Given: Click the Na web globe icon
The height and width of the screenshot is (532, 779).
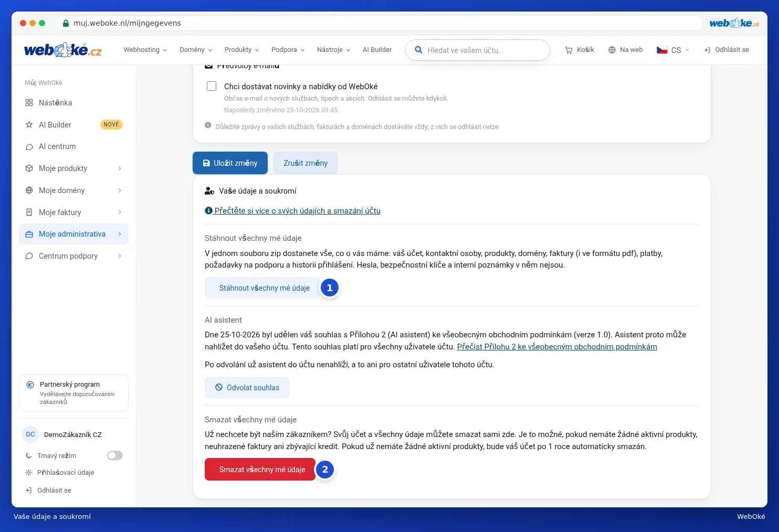Looking at the screenshot, I should (x=612, y=50).
